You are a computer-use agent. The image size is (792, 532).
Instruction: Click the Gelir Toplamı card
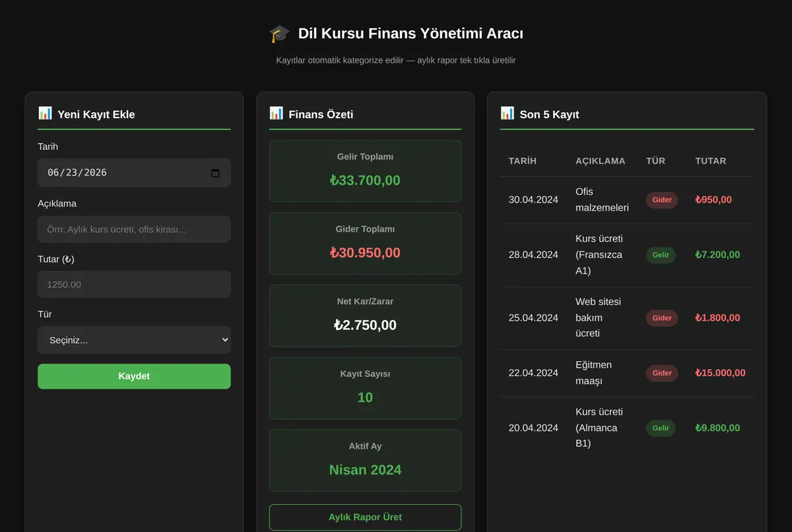point(365,171)
